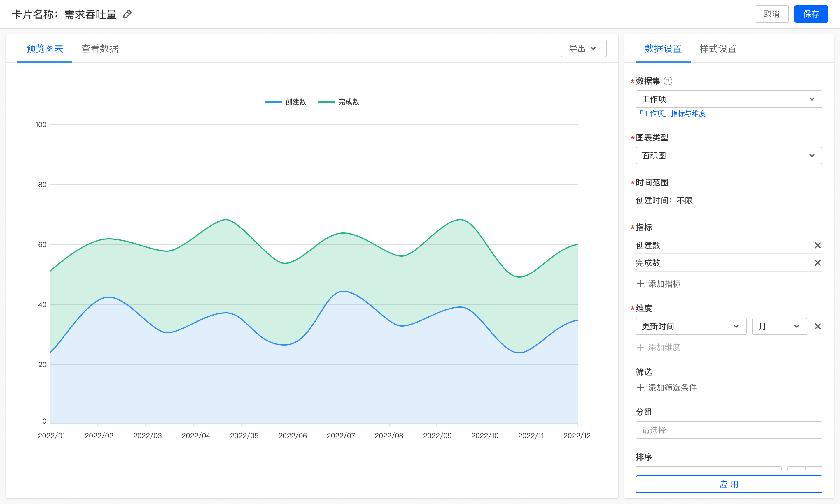This screenshot has height=504, width=840.
Task: Click the plus icon for 添加筛选条件
Action: click(x=640, y=387)
